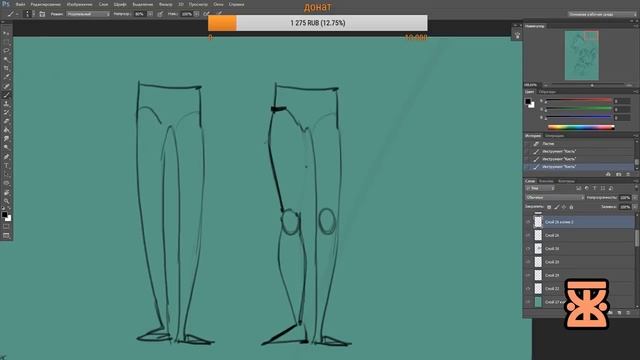640x360 pixels.
Task: Select the Type tool
Action: 6,166
